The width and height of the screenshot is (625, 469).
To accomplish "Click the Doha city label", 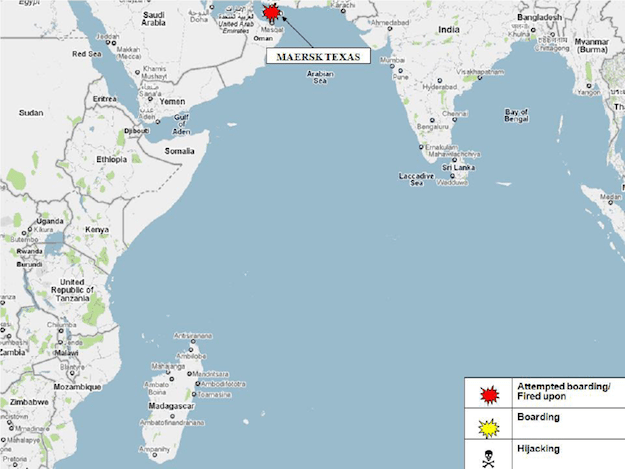I will (199, 19).
